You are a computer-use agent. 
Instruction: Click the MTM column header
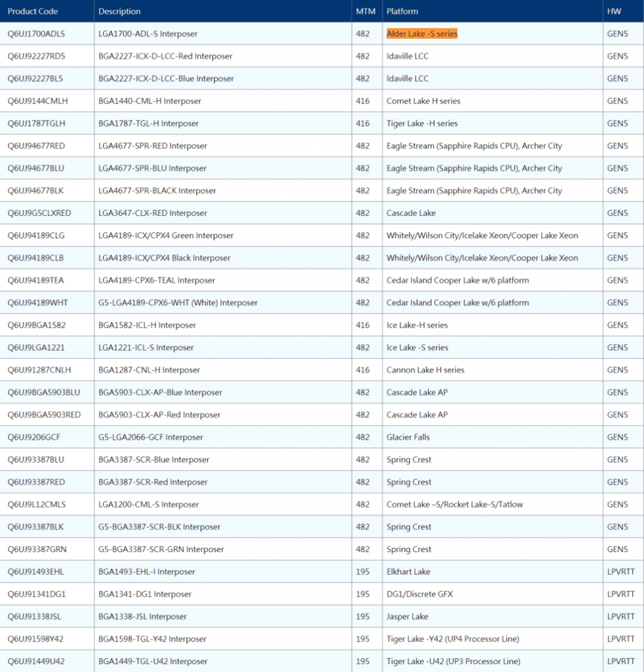tap(366, 12)
